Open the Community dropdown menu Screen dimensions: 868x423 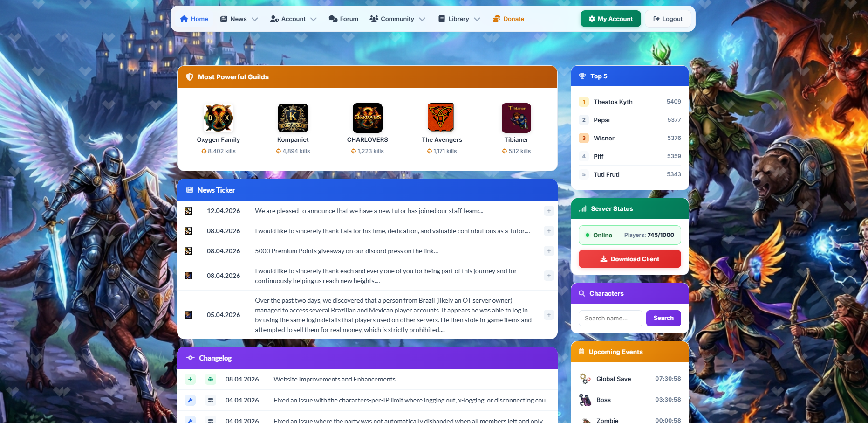397,19
